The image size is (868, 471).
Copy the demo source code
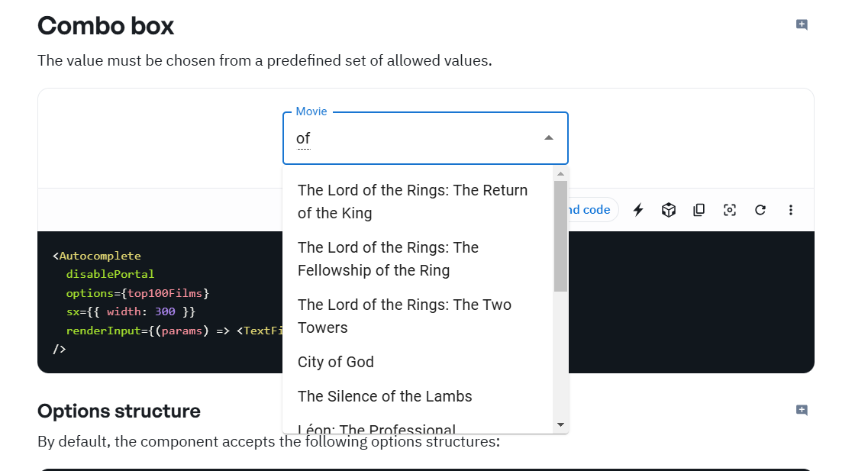(x=699, y=210)
